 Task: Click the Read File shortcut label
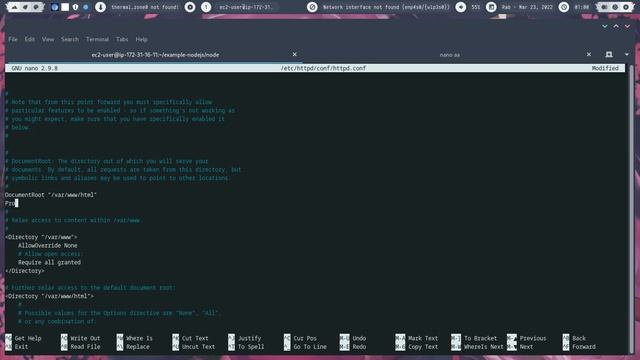tap(85, 347)
